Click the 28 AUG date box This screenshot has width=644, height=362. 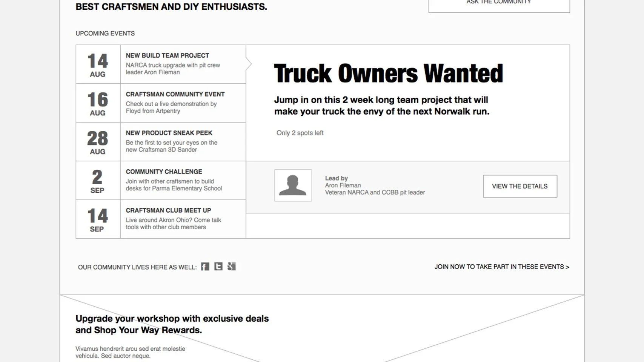[x=98, y=142]
